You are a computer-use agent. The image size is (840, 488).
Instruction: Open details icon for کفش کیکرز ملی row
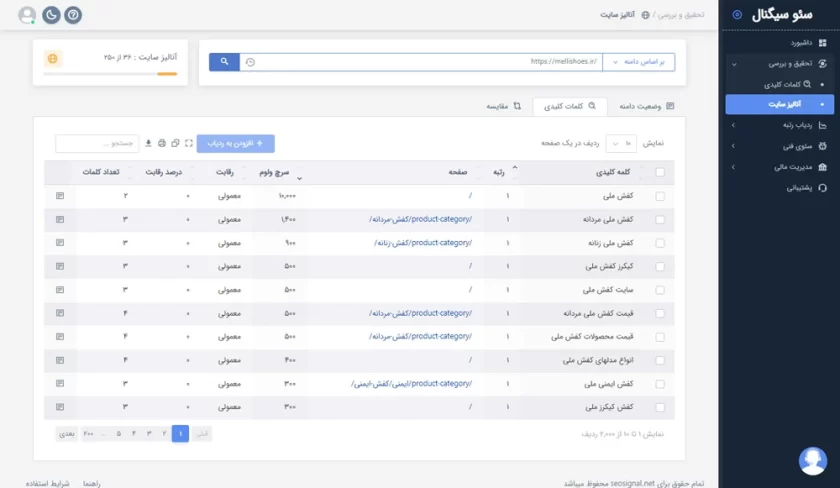60,407
